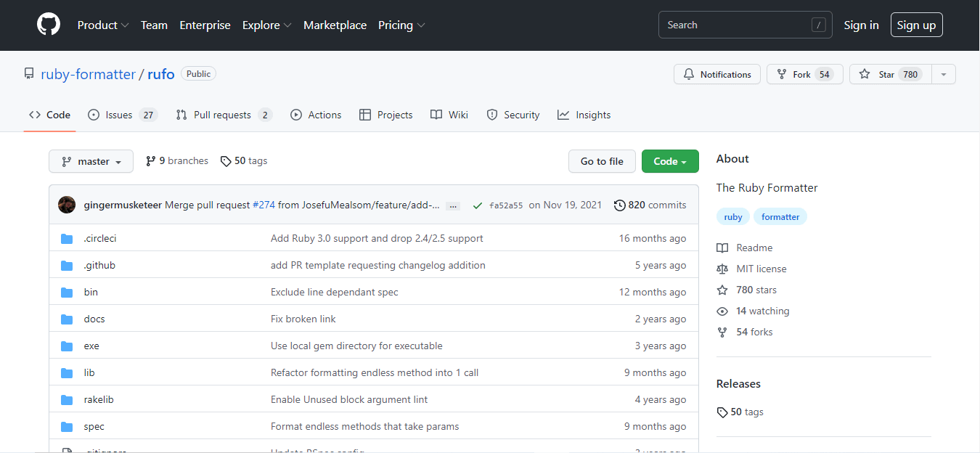Screen dimensions: 980x453
Task: Open the master branch dropdown
Action: (91, 161)
